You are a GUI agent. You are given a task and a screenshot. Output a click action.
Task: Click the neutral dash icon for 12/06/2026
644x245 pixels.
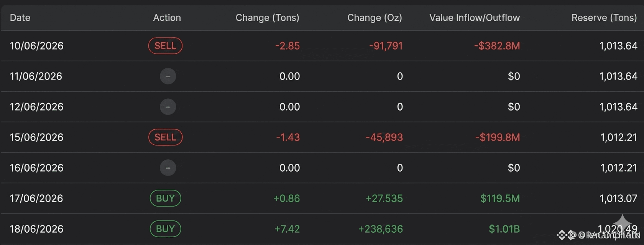[x=168, y=107]
